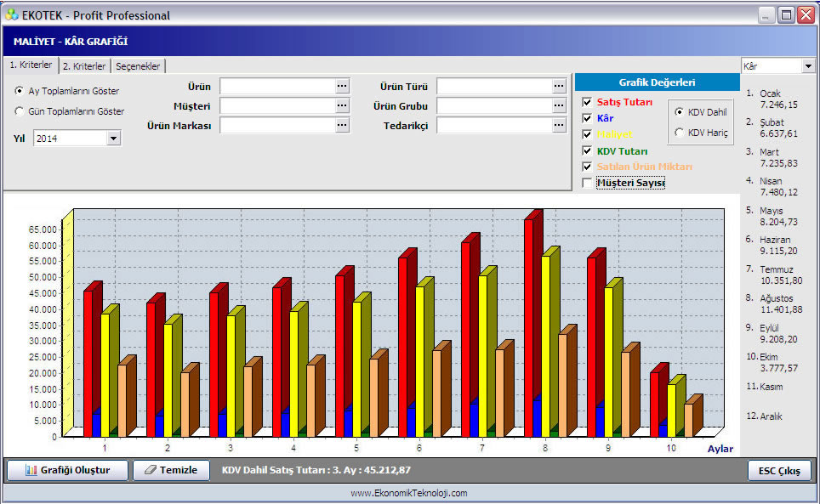Image resolution: width=820 pixels, height=504 pixels.
Task: Select Ağustos 11.401,88 in month list
Action: pos(774,304)
